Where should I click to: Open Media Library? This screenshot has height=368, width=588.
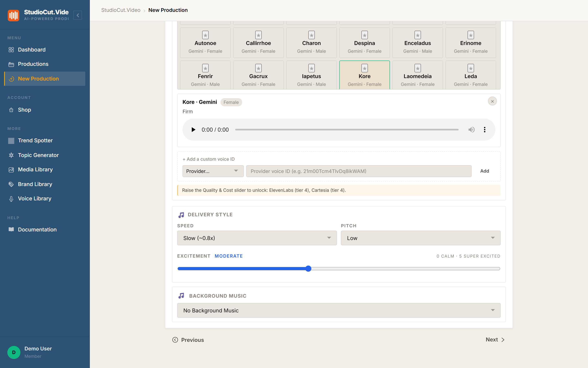[45, 169]
